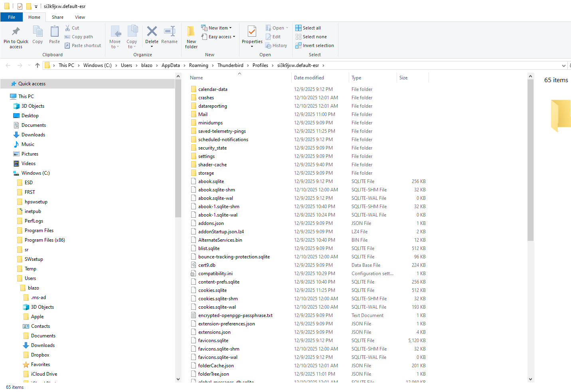The image size is (571, 392).
Task: Click Select all in the ribbon
Action: 308,28
